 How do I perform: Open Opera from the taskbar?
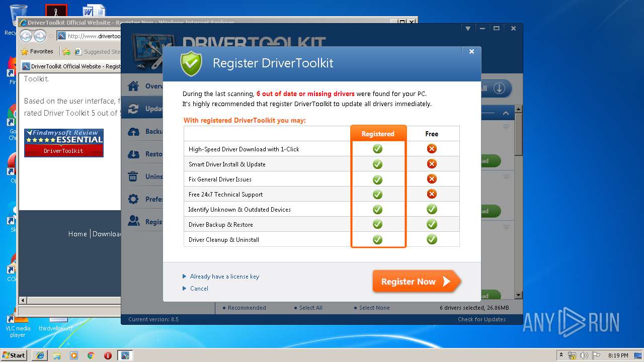pyautogui.click(x=108, y=355)
